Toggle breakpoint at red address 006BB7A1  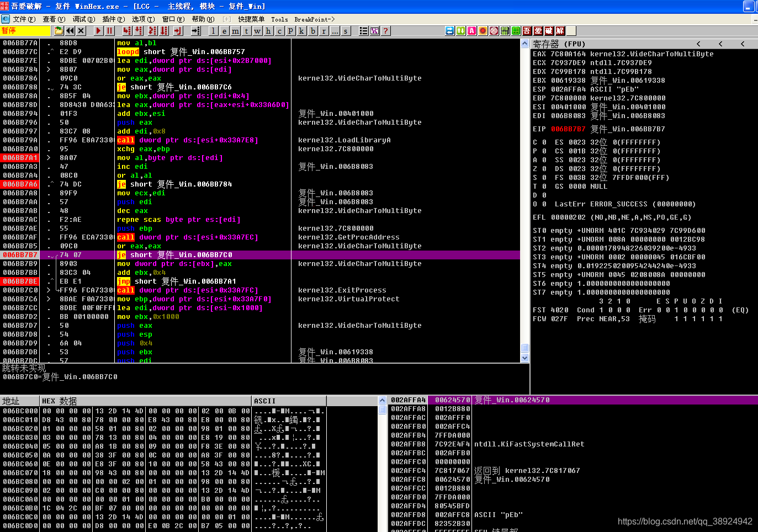[20, 158]
